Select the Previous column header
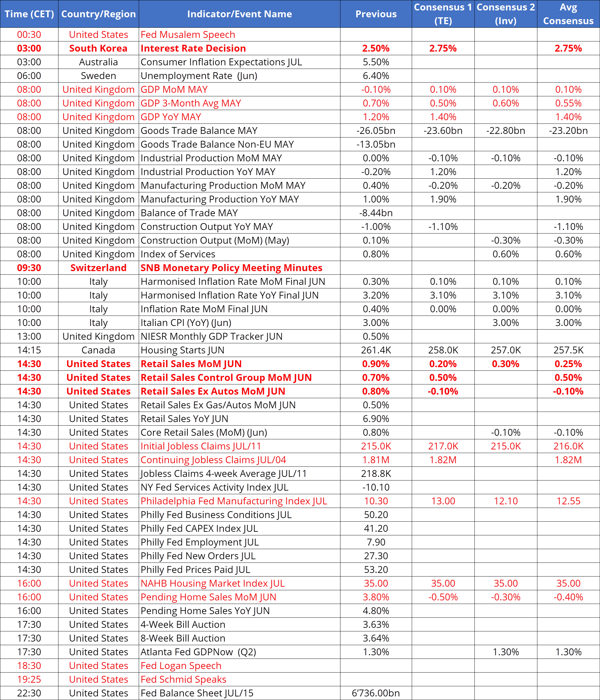The image size is (600, 700). coord(376,14)
